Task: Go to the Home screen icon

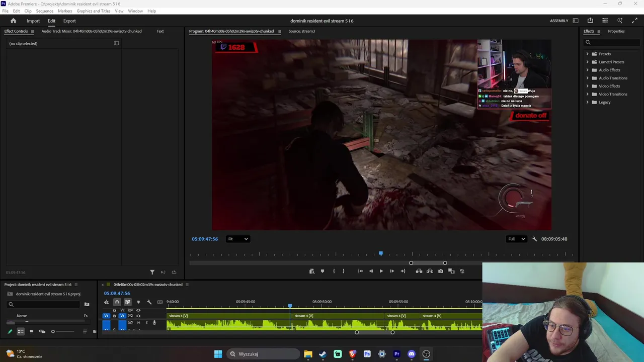Action: pos(13,21)
